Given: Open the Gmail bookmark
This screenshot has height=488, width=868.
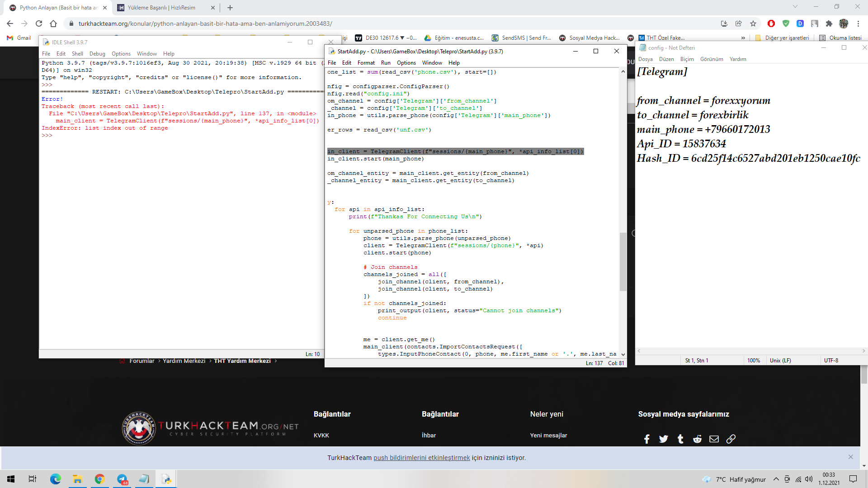Looking at the screenshot, I should [x=19, y=38].
